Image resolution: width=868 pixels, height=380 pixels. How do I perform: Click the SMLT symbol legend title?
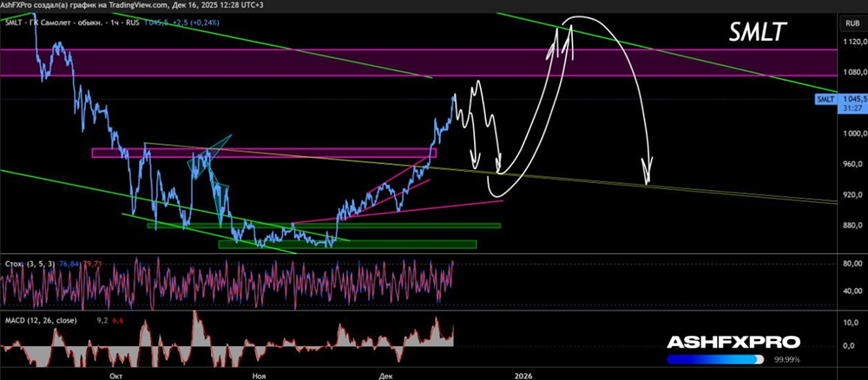(x=71, y=23)
